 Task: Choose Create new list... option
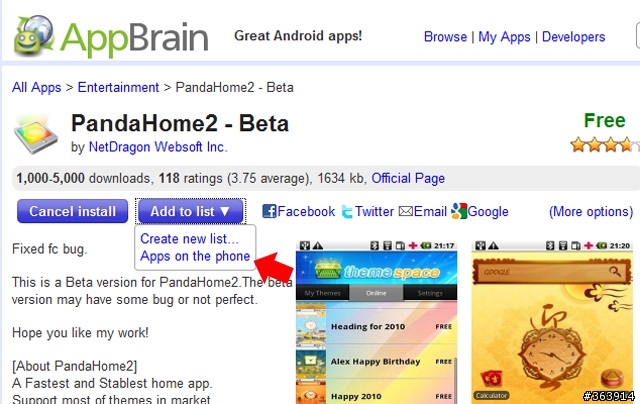coord(189,239)
